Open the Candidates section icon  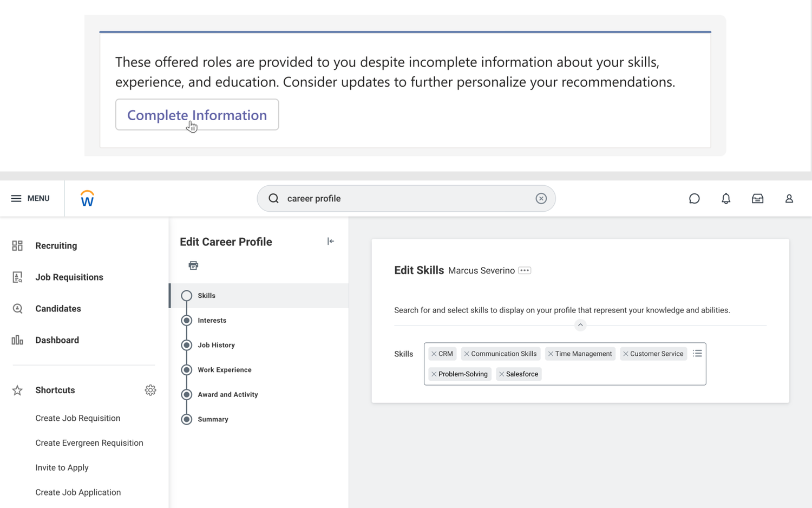(x=17, y=308)
